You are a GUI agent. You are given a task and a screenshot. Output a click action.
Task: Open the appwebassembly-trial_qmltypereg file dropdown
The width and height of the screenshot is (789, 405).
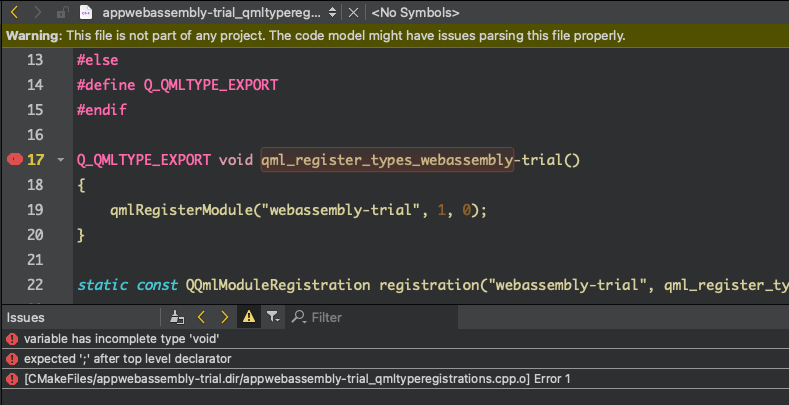[219, 13]
